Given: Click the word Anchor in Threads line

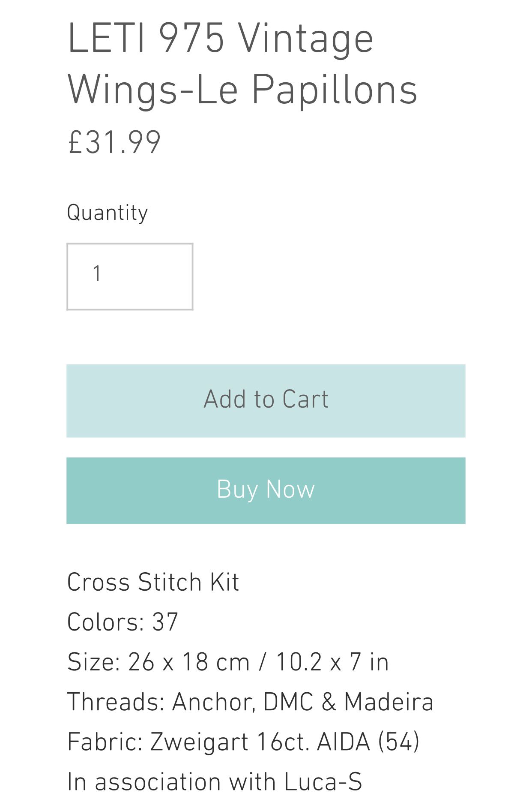Looking at the screenshot, I should [x=214, y=702].
